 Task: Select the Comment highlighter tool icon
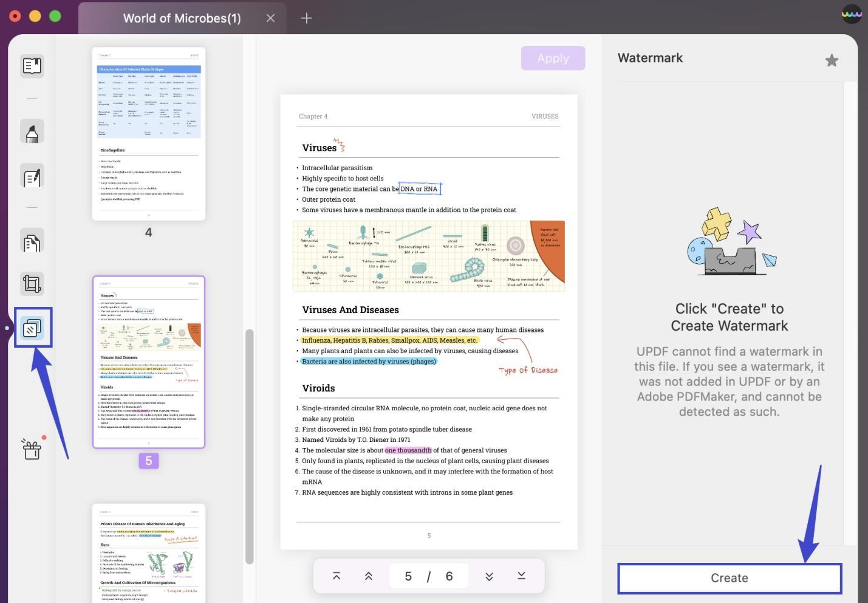32,132
